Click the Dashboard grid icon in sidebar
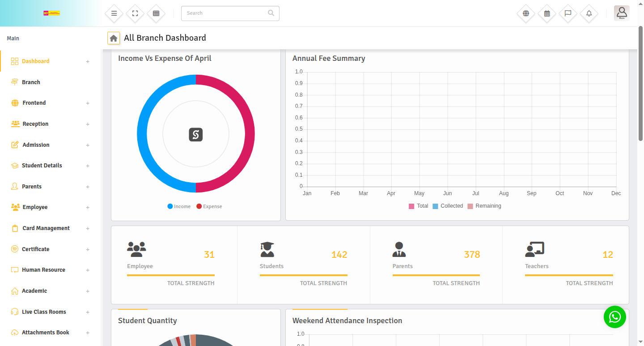This screenshot has height=346, width=644. click(15, 61)
